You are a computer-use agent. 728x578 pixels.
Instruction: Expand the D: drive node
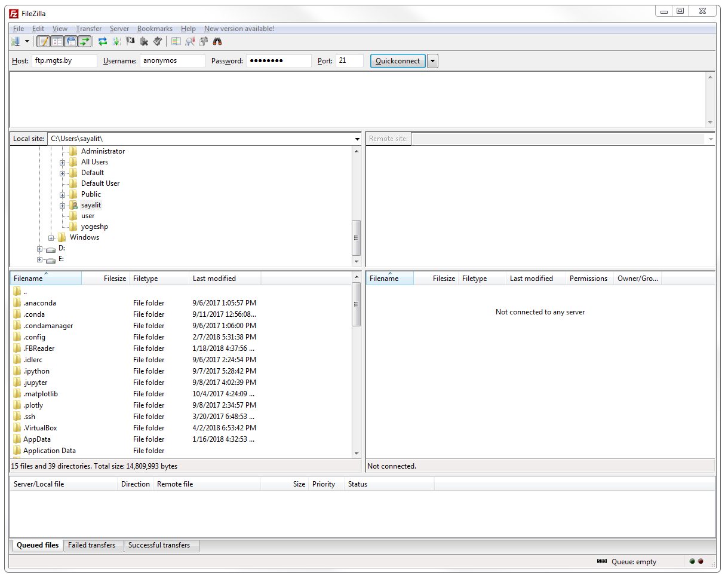(x=39, y=249)
